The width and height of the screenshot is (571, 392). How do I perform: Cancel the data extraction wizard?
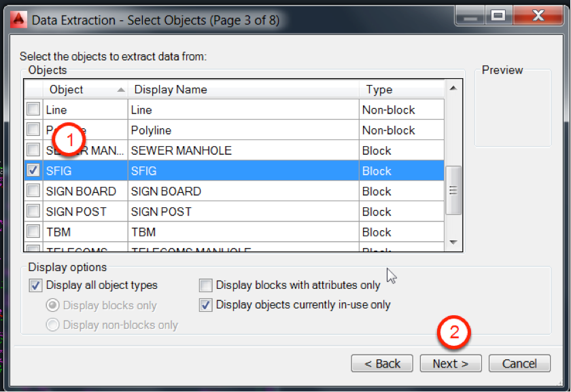coord(519,363)
